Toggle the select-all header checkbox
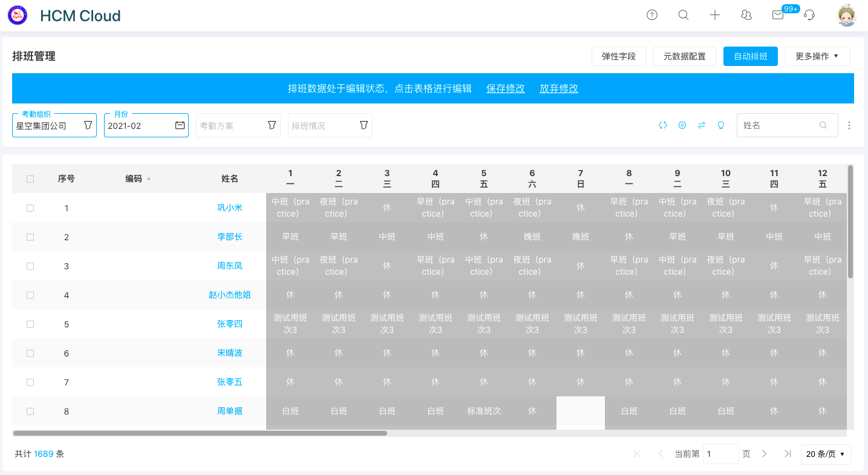The width and height of the screenshot is (868, 475). point(30,179)
